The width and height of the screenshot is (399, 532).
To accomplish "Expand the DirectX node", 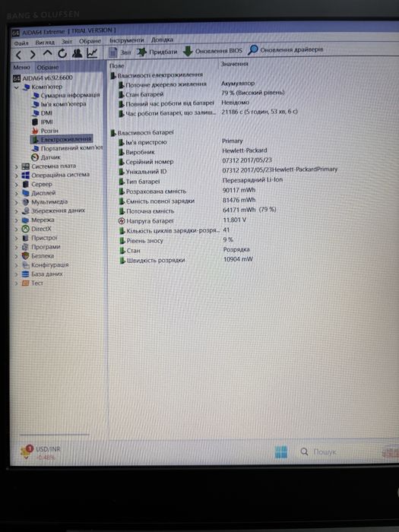I will click(16, 229).
